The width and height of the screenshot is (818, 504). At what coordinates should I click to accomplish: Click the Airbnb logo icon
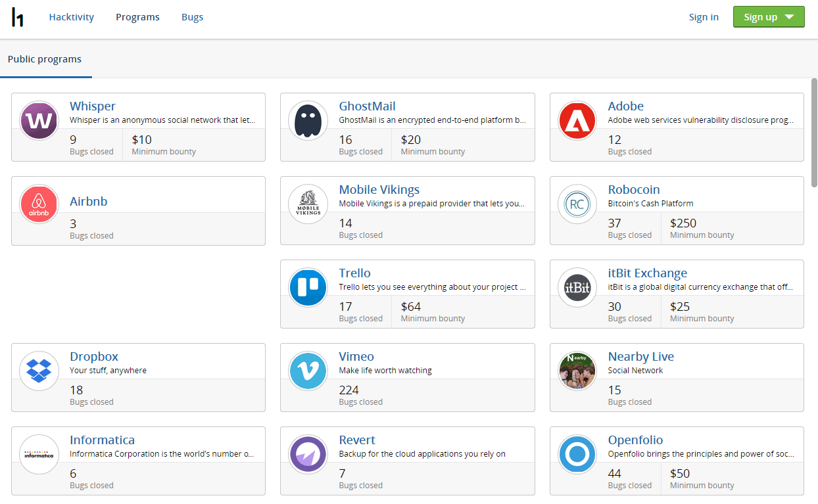pyautogui.click(x=39, y=204)
